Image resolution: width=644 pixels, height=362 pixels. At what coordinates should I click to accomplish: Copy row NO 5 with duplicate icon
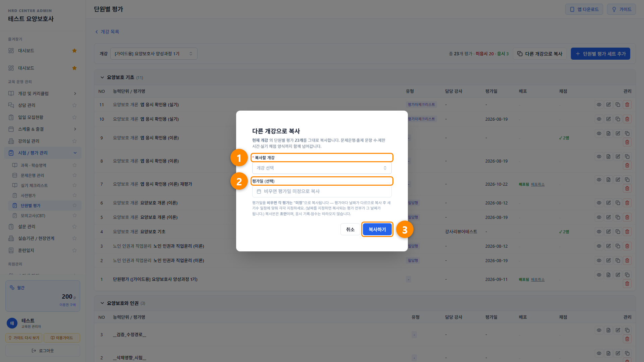coord(618,217)
